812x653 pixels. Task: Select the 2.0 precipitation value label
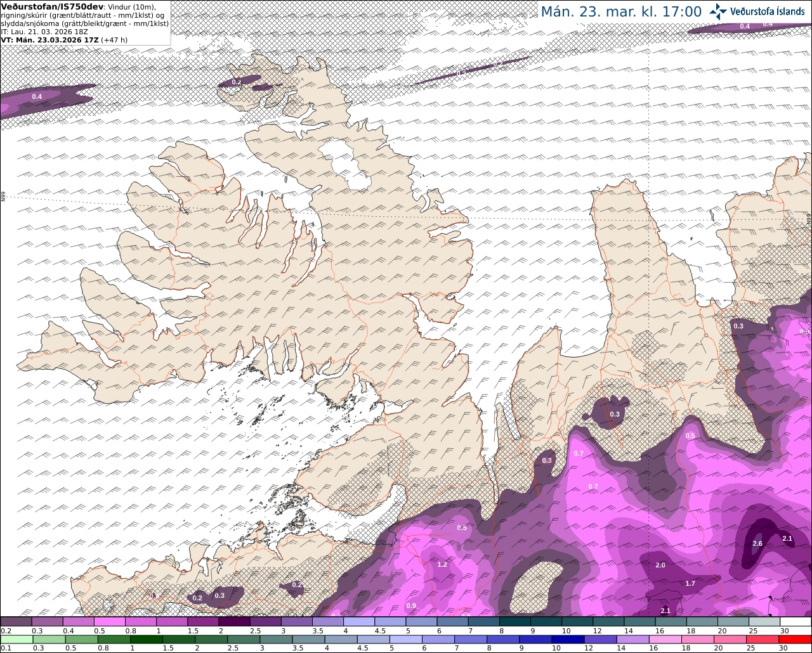pyautogui.click(x=660, y=565)
